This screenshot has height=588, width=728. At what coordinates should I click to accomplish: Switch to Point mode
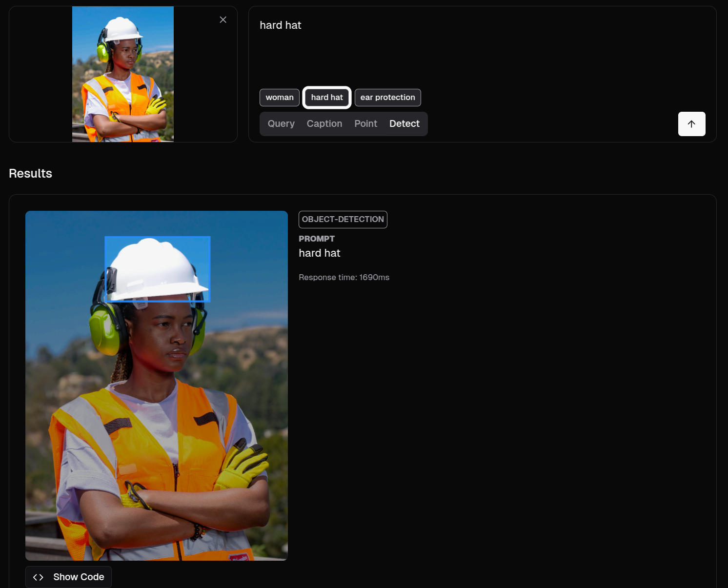tap(365, 124)
